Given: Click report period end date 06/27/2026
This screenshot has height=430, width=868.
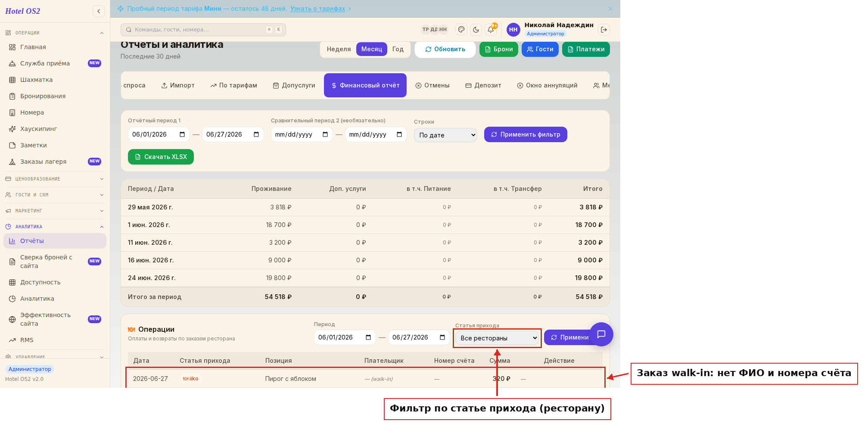Looking at the screenshot, I should [233, 134].
